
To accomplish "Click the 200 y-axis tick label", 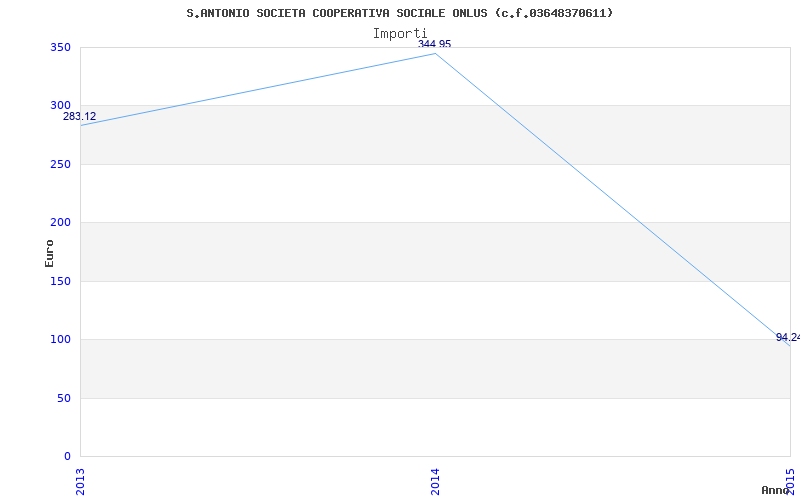I will tap(60, 222).
